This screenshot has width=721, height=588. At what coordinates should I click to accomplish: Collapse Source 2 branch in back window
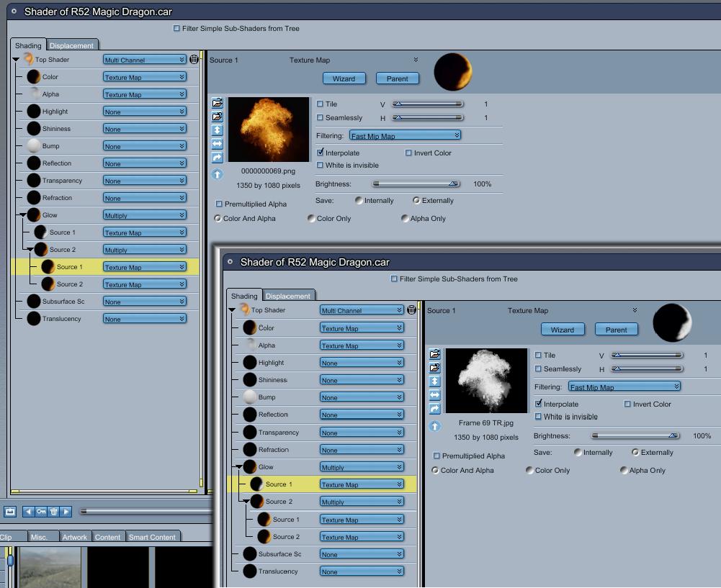click(x=30, y=250)
